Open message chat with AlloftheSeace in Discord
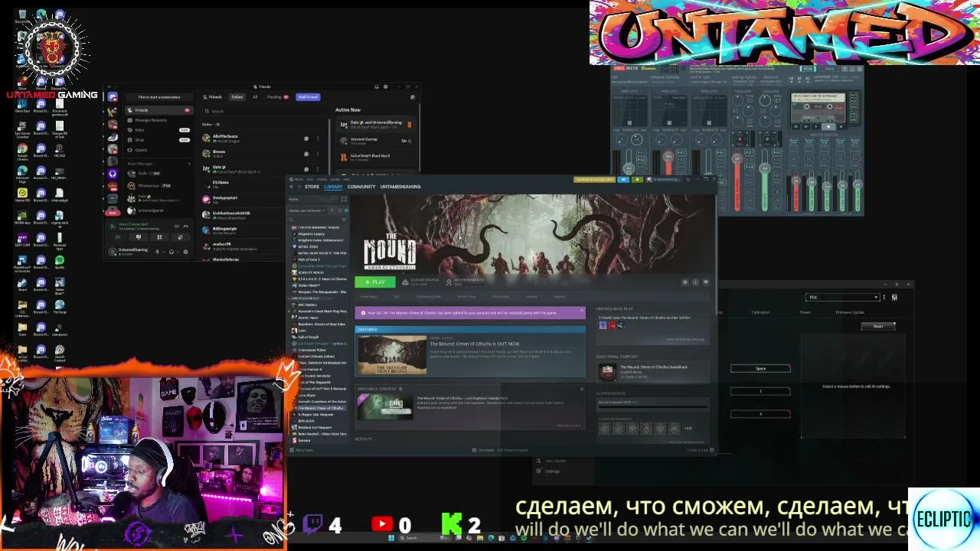 [306, 139]
